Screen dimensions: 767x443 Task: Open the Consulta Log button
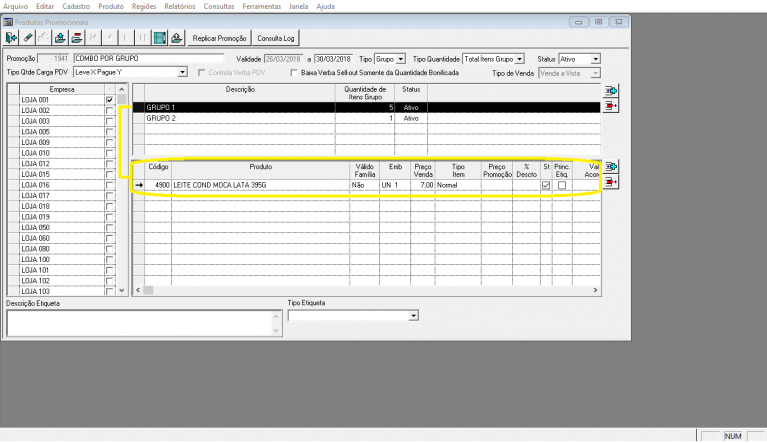coord(276,38)
